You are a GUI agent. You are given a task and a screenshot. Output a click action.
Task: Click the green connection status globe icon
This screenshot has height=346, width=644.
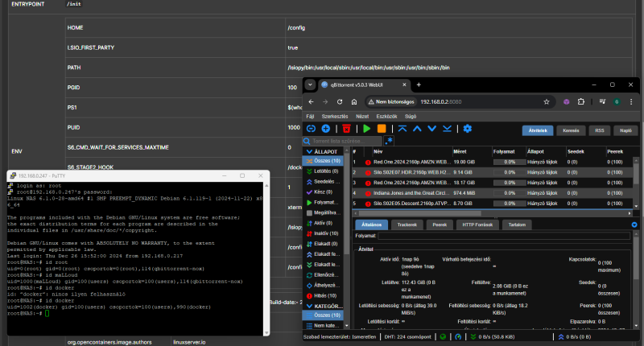443,337
